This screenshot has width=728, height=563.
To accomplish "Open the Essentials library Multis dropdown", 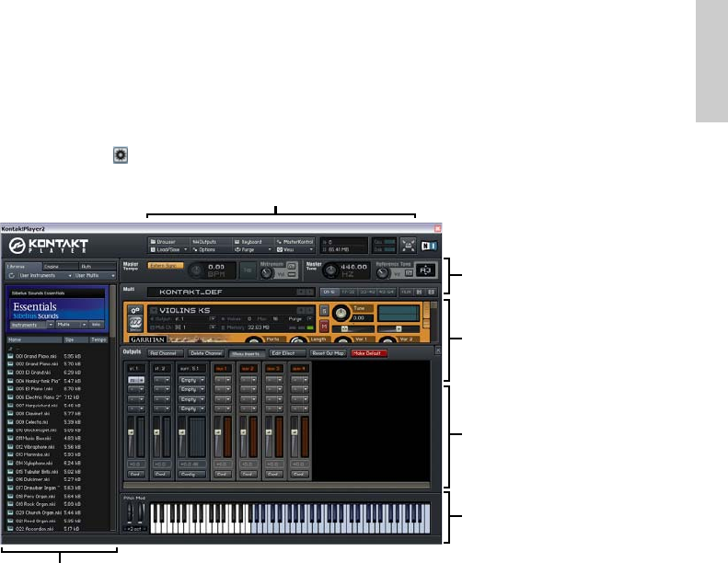I will point(72,325).
